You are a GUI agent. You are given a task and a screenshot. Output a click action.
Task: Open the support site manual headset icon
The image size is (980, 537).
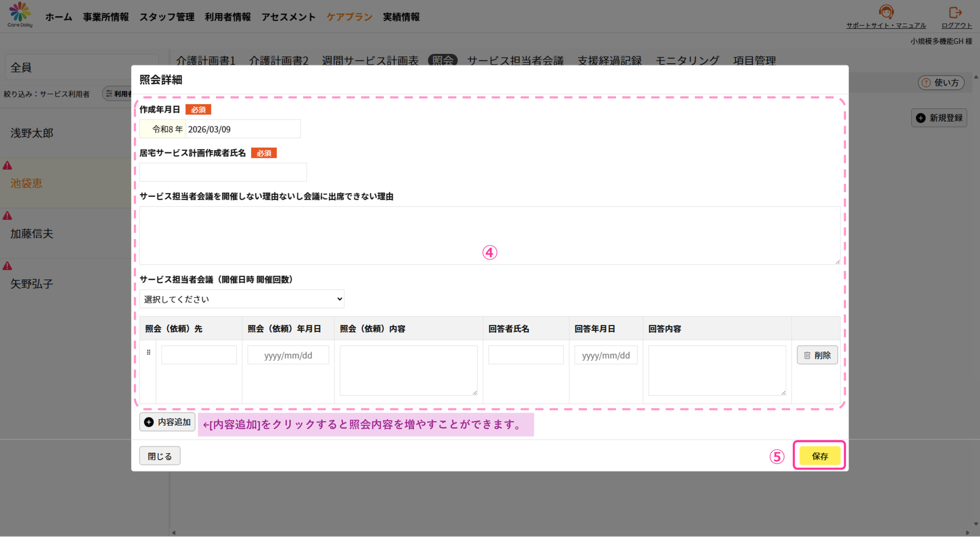(x=886, y=12)
